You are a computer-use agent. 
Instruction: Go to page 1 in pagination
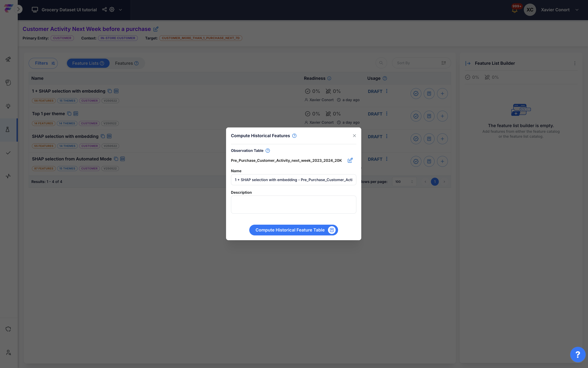(x=435, y=182)
